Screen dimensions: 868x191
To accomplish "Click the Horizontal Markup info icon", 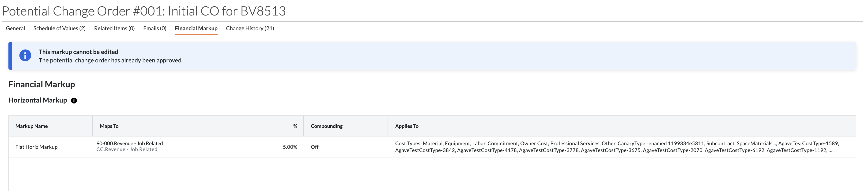I will pyautogui.click(x=74, y=101).
